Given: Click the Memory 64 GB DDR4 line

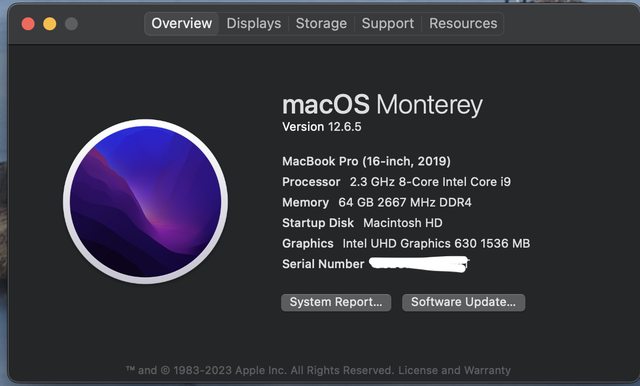Looking at the screenshot, I should [x=377, y=202].
